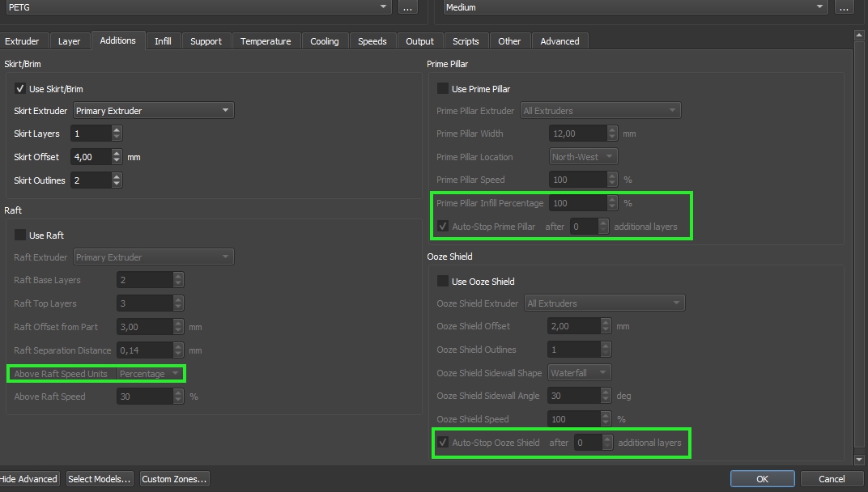The height and width of the screenshot is (492, 868).
Task: Open the Medium quality dropdown
Action: (635, 7)
